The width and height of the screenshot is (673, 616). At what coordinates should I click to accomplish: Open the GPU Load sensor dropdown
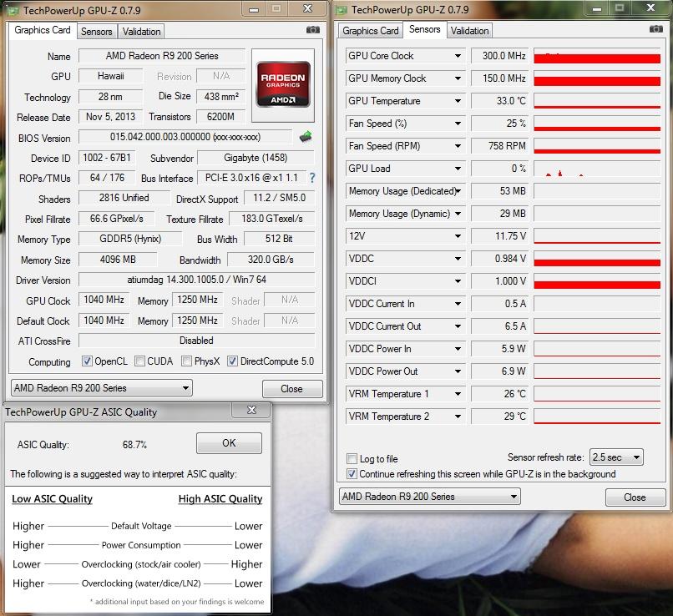[458, 169]
